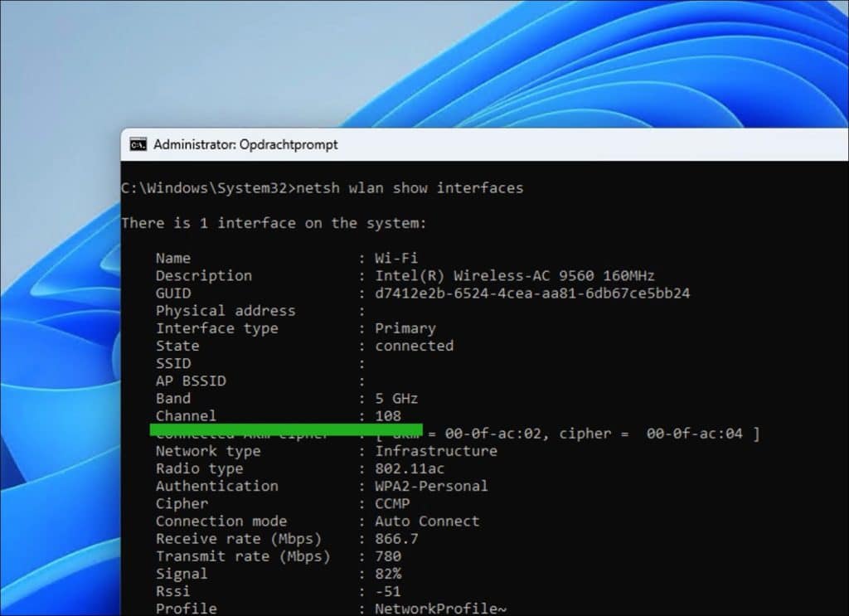Viewport: 849px width, 616px height.
Task: Click the Command Prompt icon in title bar
Action: coord(138,145)
